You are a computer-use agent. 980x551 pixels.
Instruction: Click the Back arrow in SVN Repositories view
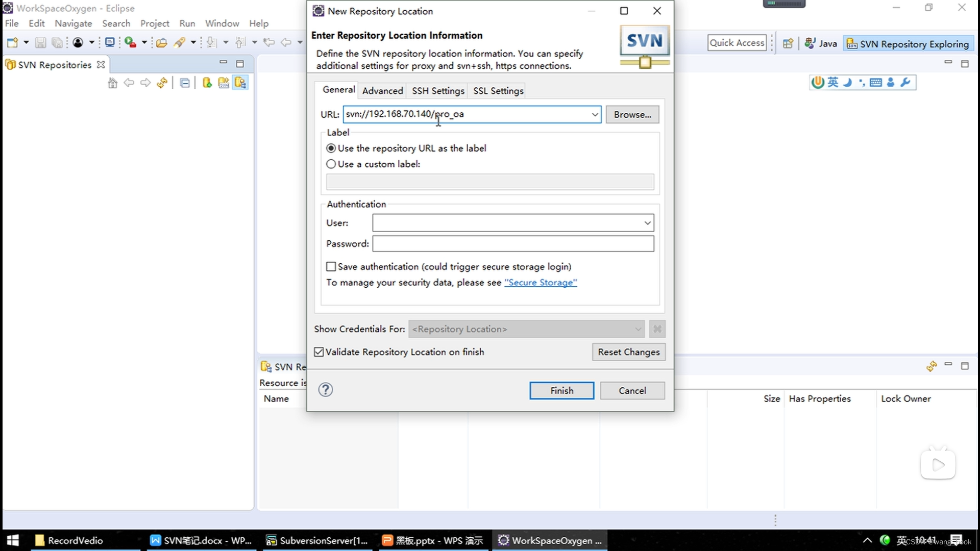pos(129,83)
